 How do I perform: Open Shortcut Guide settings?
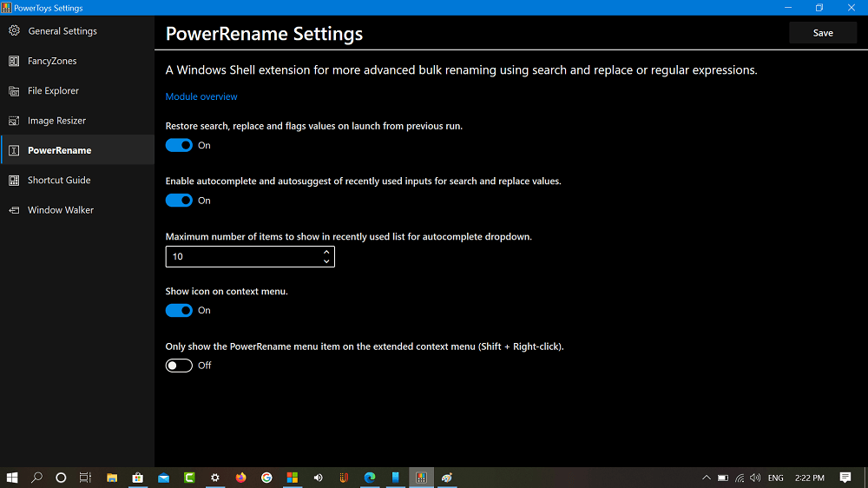[77, 181]
